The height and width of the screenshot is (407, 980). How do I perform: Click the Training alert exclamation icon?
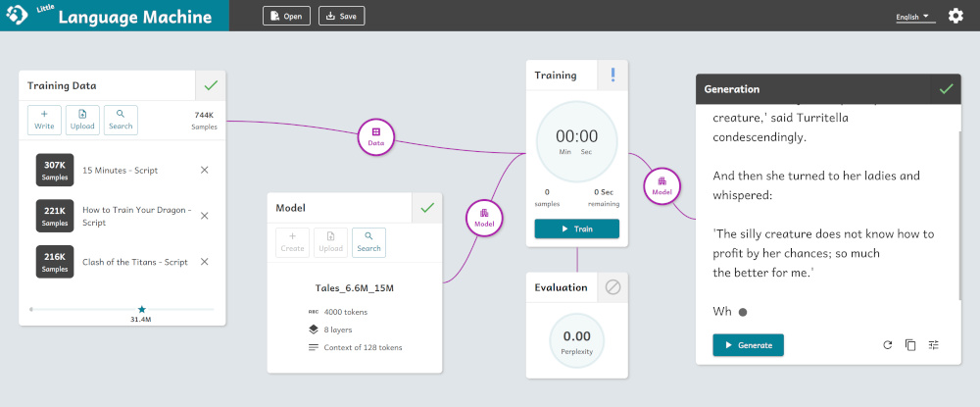point(612,76)
